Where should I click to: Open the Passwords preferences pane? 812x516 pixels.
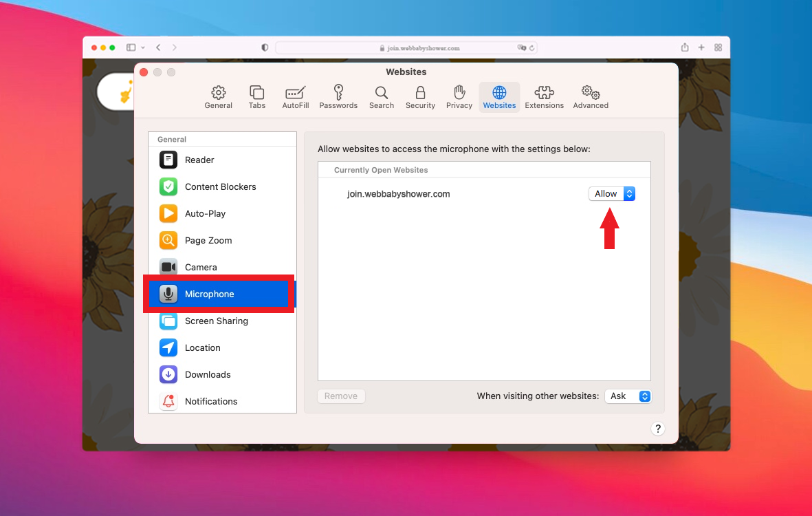click(338, 97)
